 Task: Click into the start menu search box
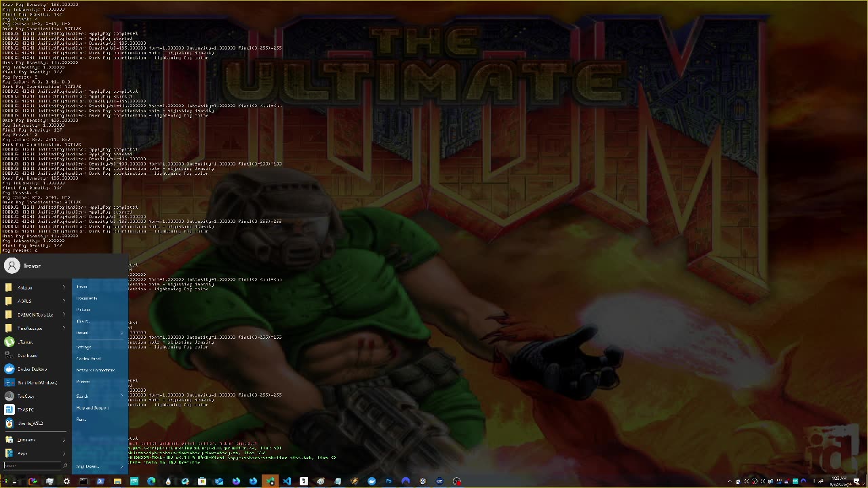(x=33, y=466)
